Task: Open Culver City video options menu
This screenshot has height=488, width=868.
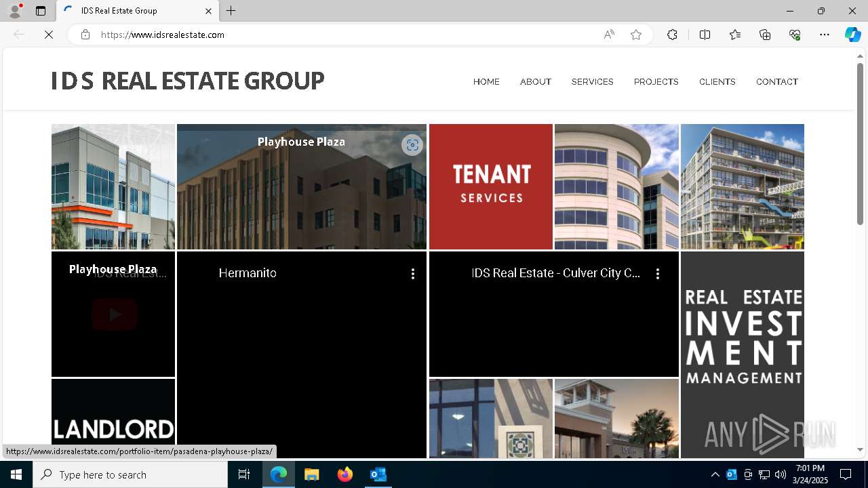Action: [x=657, y=274]
